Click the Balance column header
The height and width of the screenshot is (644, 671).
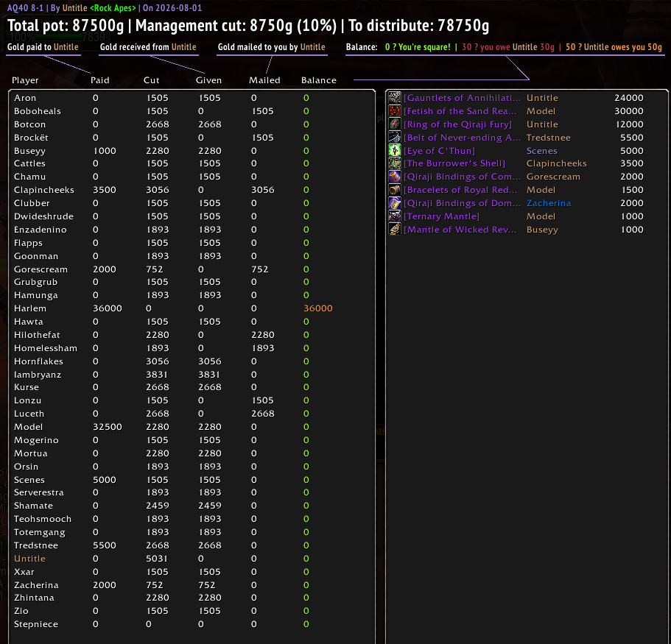pos(319,80)
